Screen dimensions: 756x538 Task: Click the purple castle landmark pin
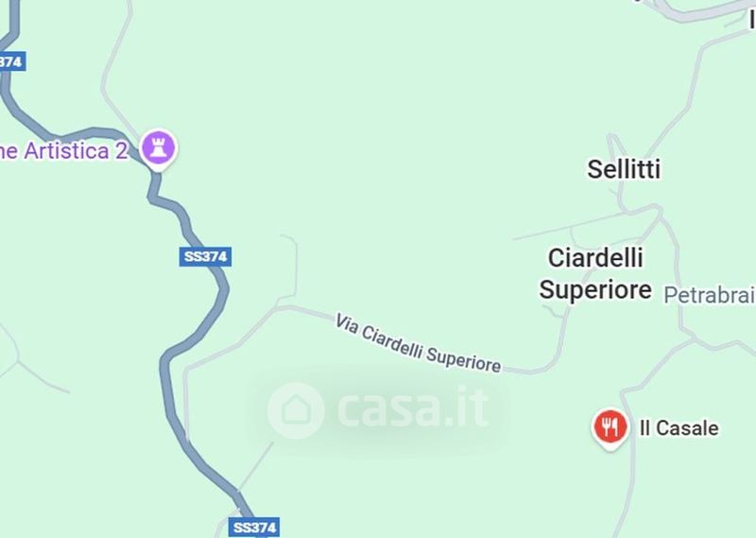click(158, 149)
